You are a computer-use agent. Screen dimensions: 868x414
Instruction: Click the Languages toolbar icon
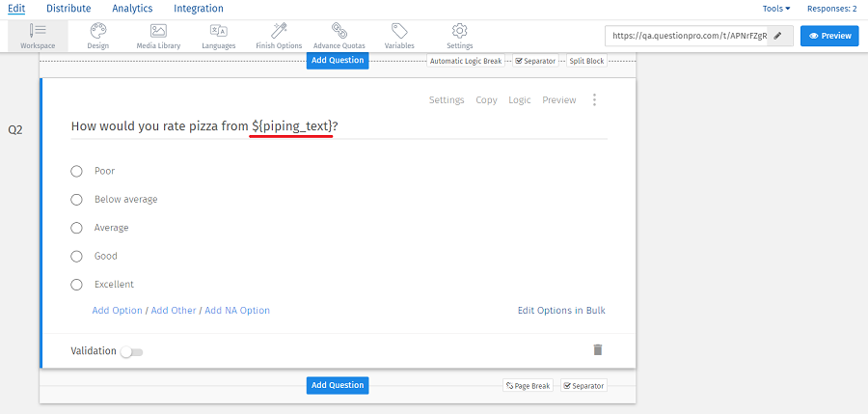218,32
